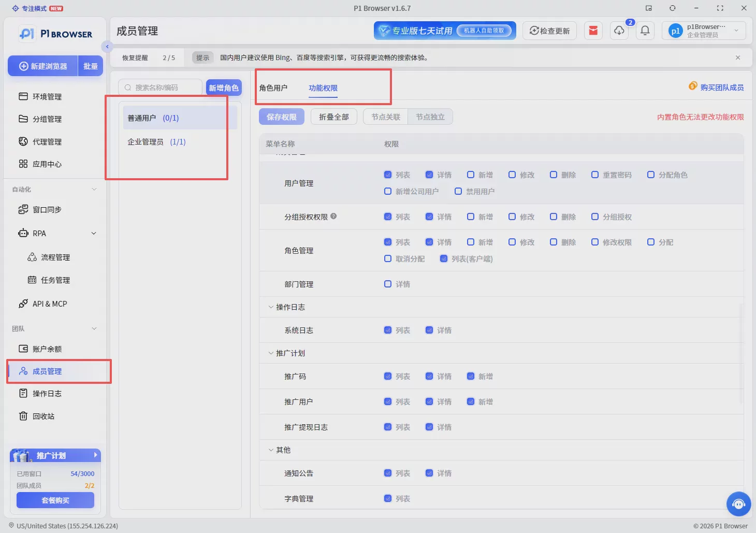Click the 批量 button
The image size is (756, 533).
[x=91, y=66]
